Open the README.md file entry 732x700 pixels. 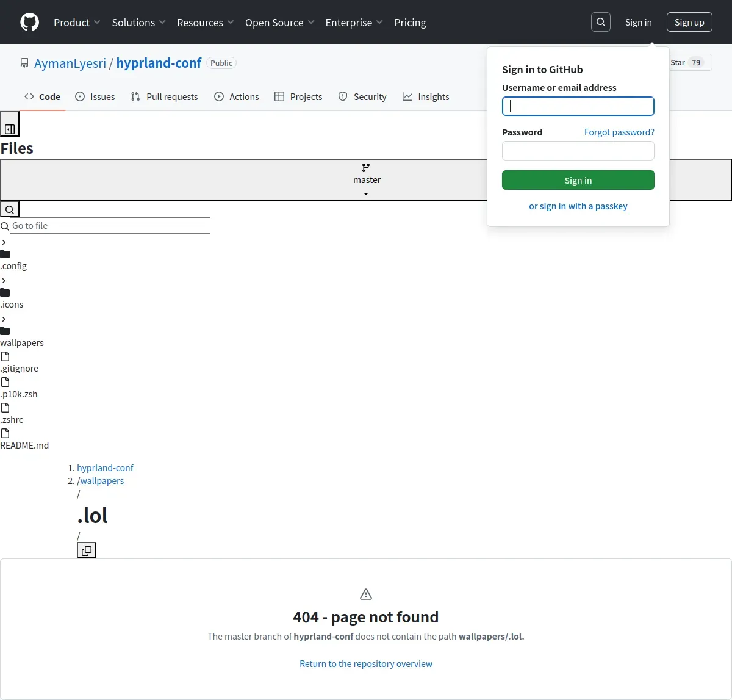(24, 446)
